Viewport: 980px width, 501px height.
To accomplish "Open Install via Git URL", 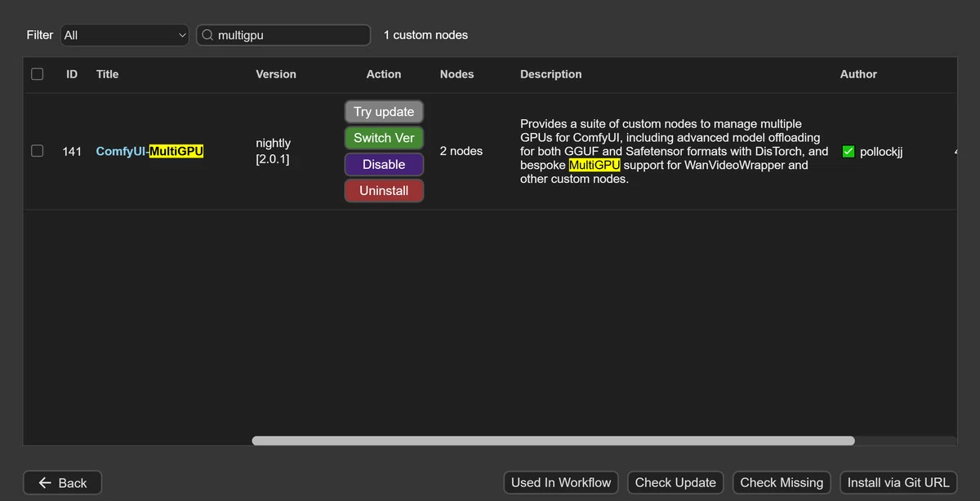I will 898,483.
